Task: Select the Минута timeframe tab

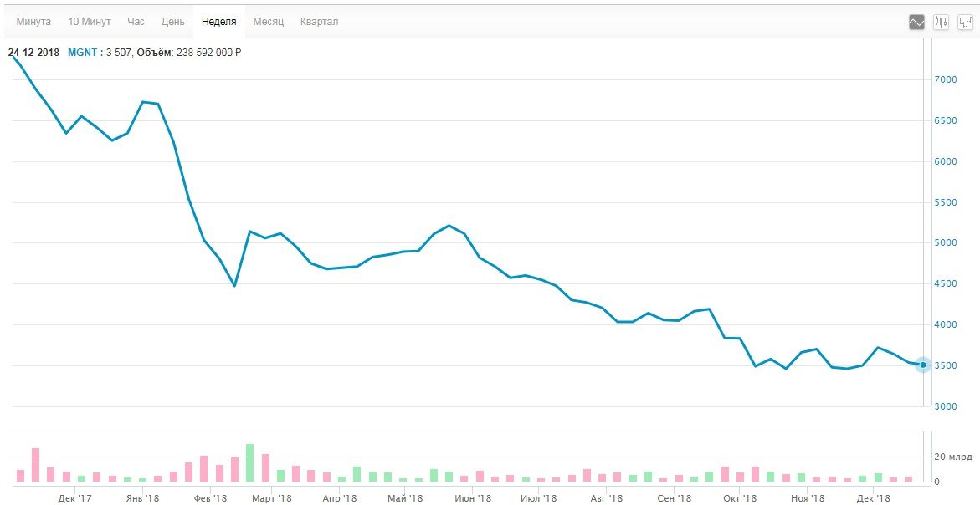Action: coord(33,22)
